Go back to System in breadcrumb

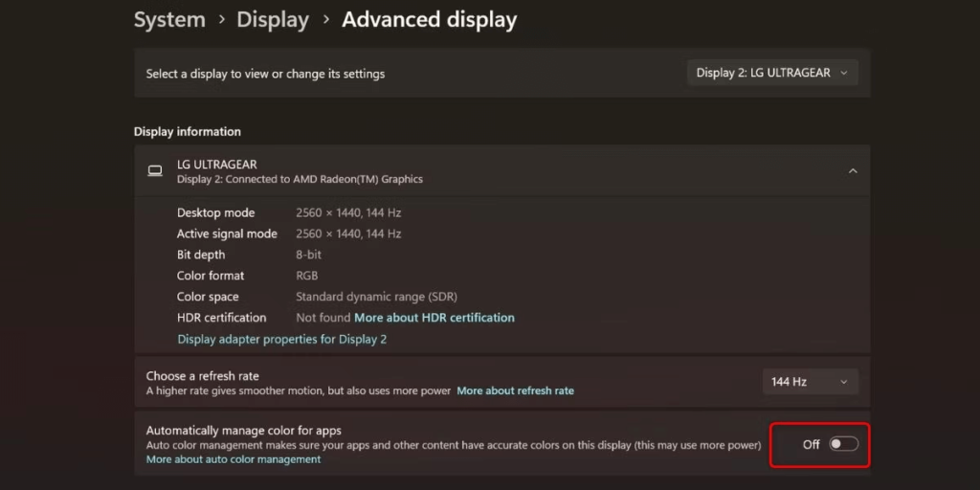point(169,19)
